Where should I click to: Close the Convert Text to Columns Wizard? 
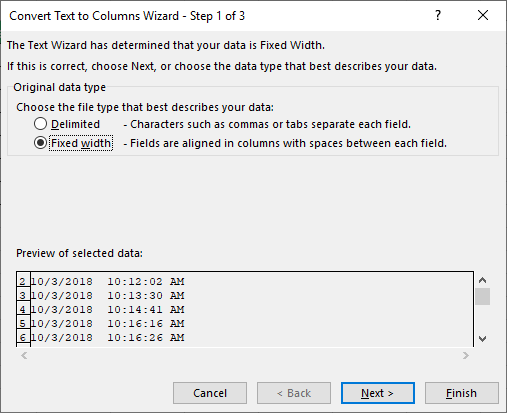pos(483,15)
